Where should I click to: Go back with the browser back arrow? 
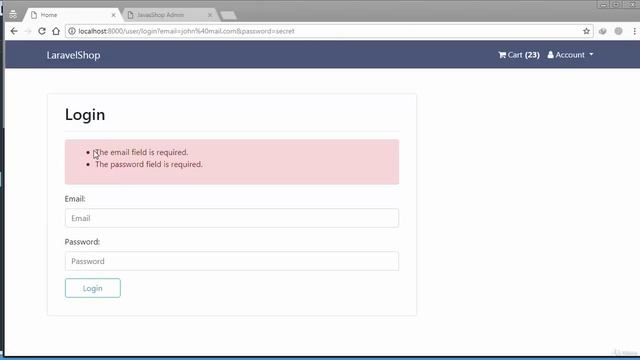(x=14, y=31)
